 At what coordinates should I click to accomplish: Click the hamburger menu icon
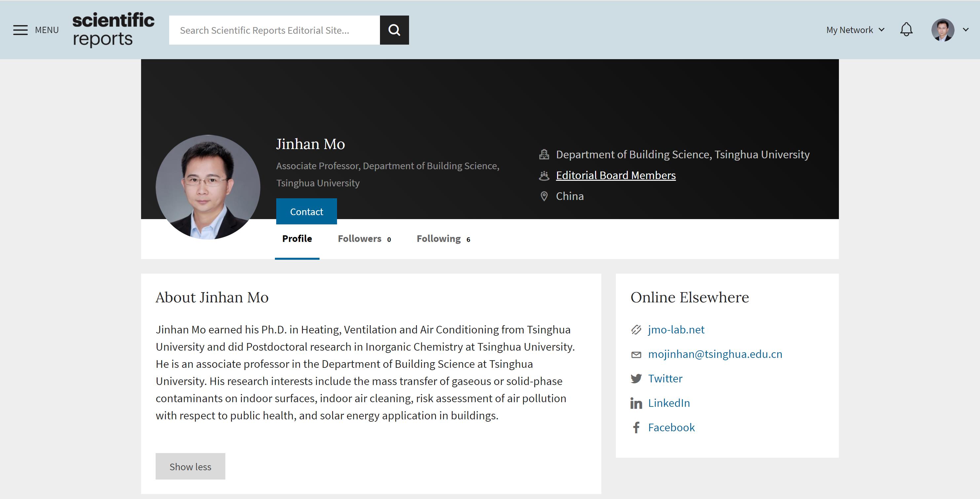pyautogui.click(x=20, y=30)
